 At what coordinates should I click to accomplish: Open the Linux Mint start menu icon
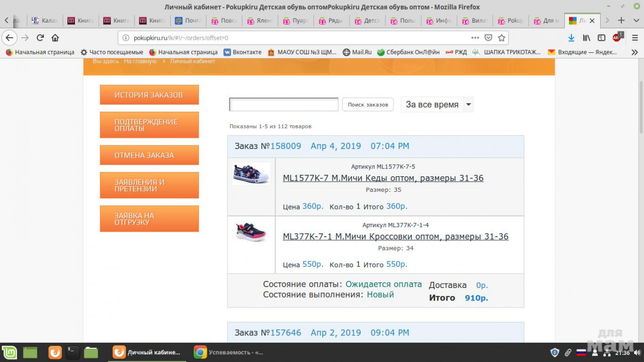tap(9, 352)
